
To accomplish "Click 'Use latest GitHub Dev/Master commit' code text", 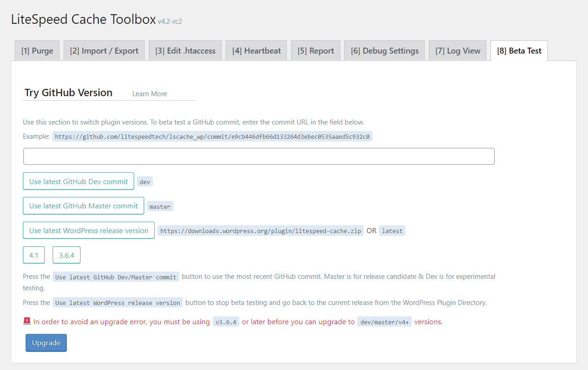I will click(x=116, y=277).
